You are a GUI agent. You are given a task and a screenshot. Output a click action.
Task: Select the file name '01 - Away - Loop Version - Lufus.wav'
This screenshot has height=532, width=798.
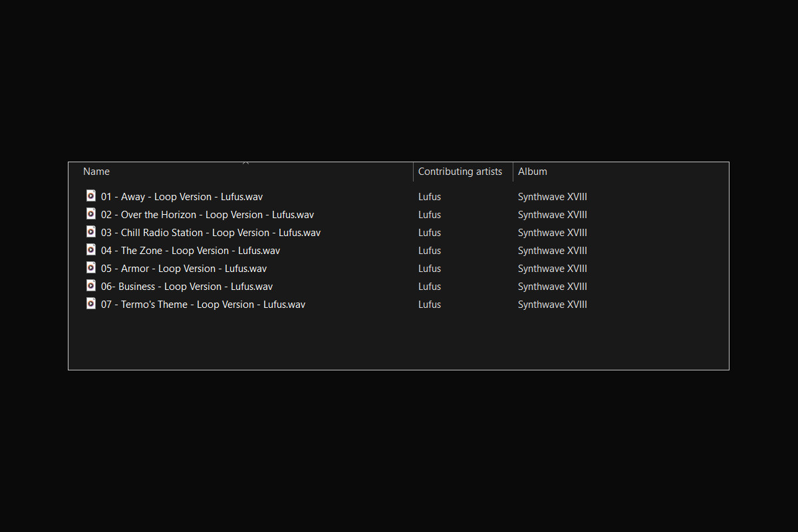coord(182,197)
